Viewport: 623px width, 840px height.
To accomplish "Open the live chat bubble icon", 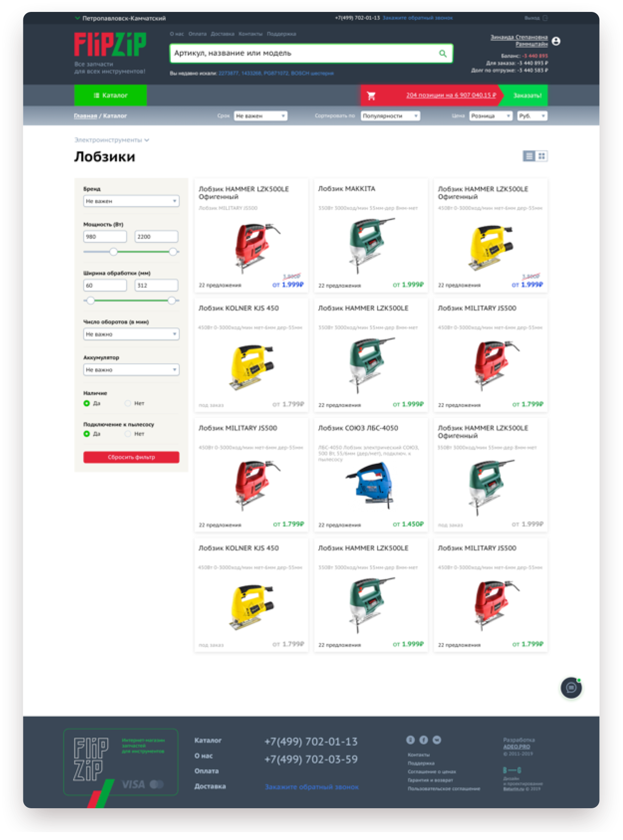I will (x=571, y=688).
